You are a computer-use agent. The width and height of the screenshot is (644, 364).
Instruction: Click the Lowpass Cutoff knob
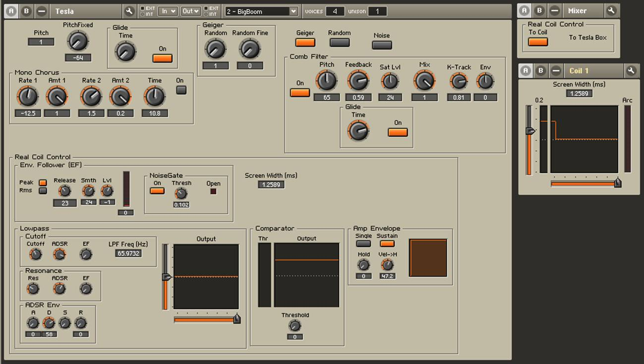35,255
